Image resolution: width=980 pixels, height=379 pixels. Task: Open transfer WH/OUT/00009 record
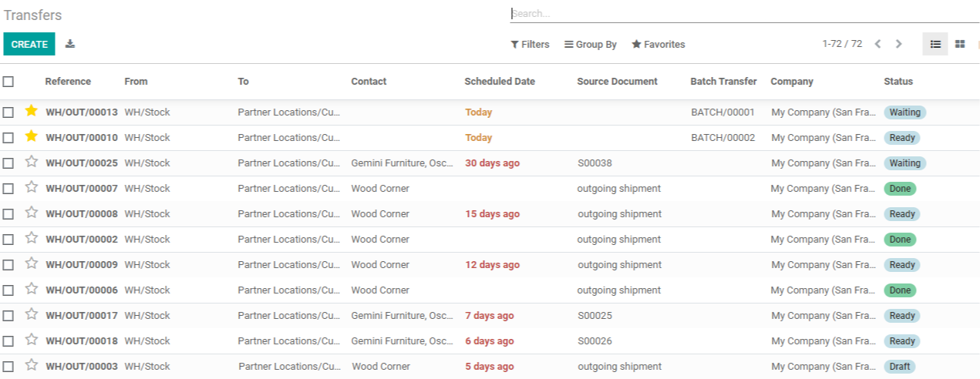tap(82, 265)
